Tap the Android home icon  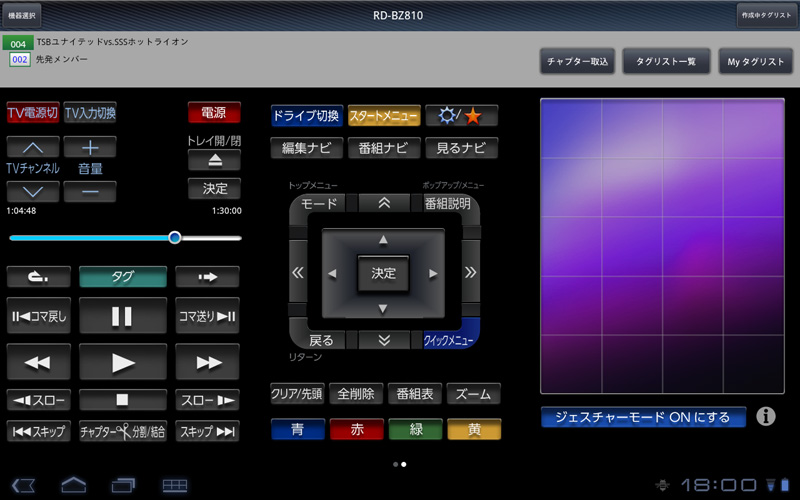[x=74, y=485]
